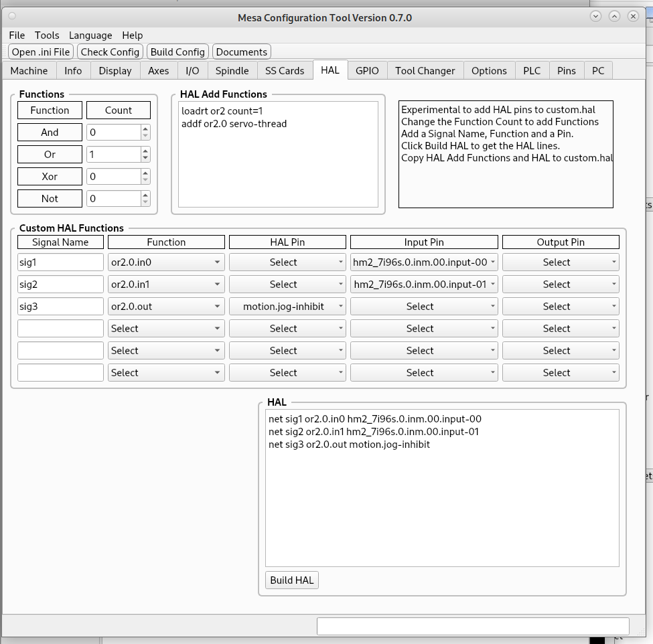Screen dimensions: 653x644
Task: Click the sig3 signal name field
Action: [x=60, y=307]
